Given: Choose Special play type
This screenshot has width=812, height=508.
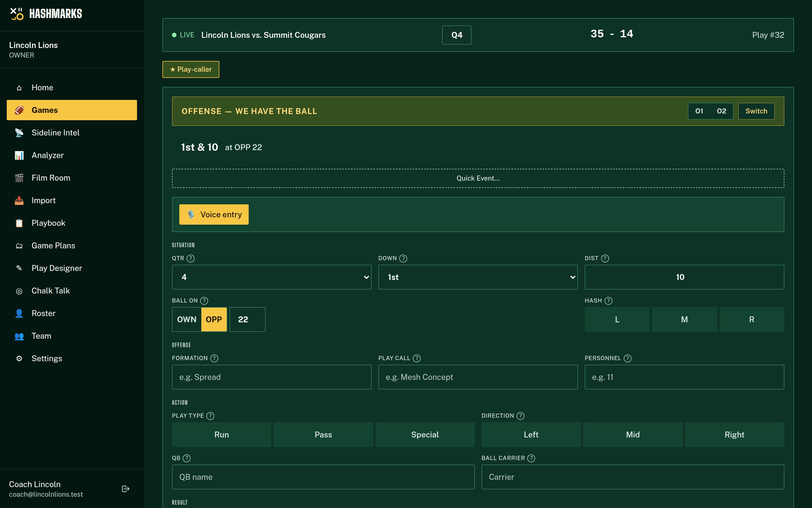Looking at the screenshot, I should point(425,435).
